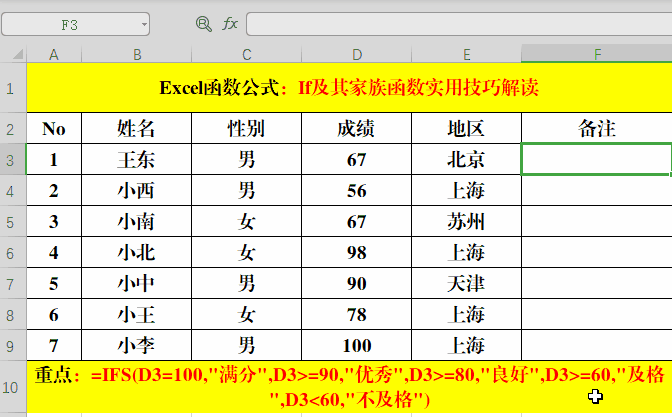Viewport: 672px width, 417px height.
Task: Click No cell 6 in 小王's row
Action: click(x=54, y=315)
